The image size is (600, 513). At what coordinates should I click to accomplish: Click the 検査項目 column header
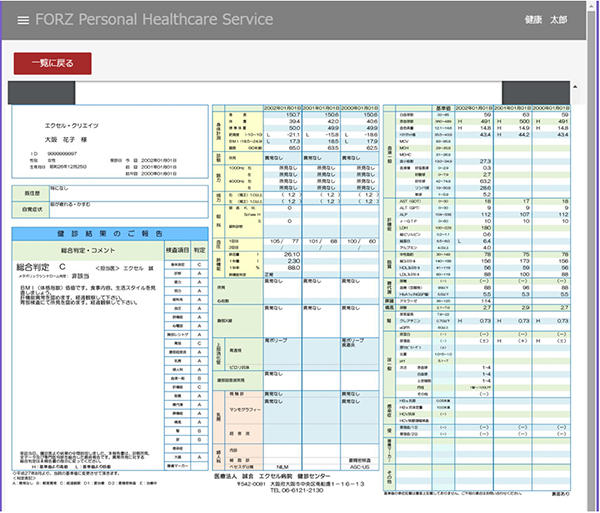176,248
